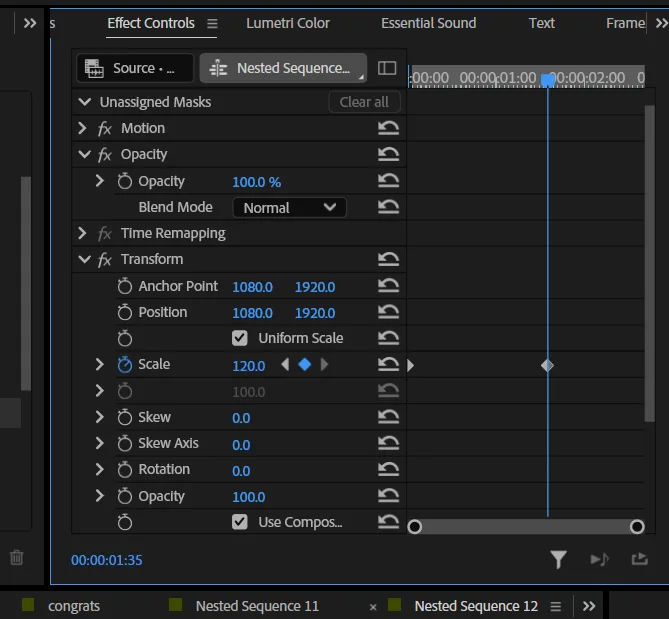Switch to the Text tab
The width and height of the screenshot is (669, 619).
pos(541,23)
